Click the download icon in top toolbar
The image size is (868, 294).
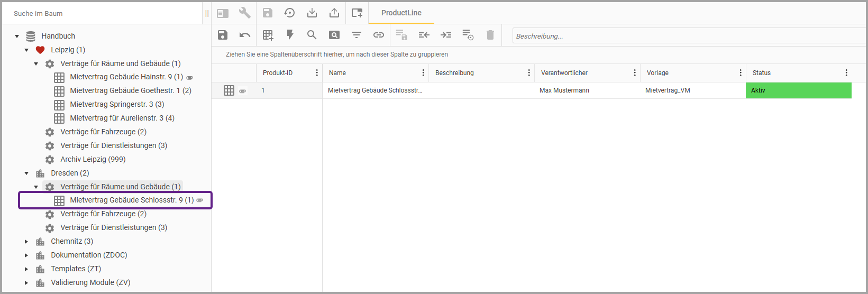click(312, 13)
